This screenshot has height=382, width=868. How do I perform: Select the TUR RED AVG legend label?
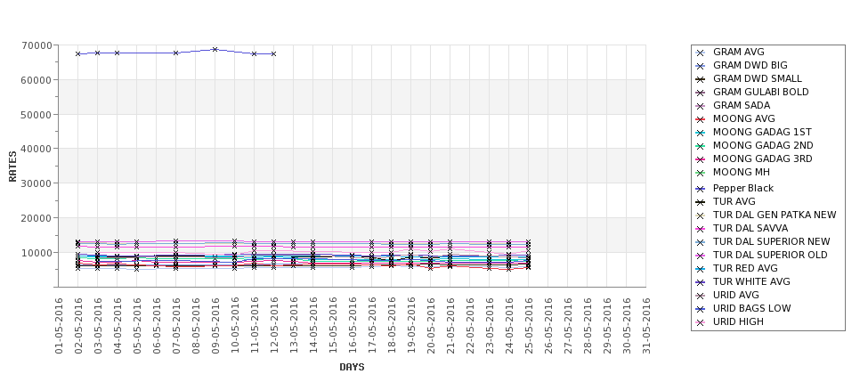(745, 268)
